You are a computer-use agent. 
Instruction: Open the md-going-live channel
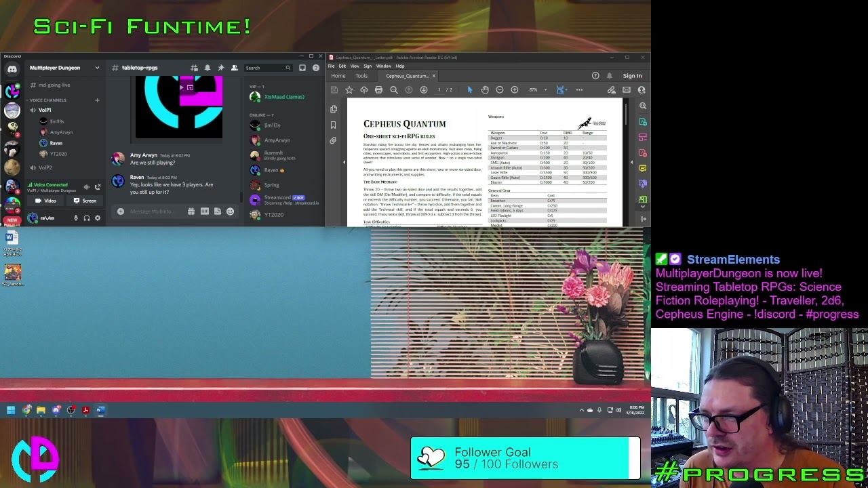pyautogui.click(x=54, y=85)
